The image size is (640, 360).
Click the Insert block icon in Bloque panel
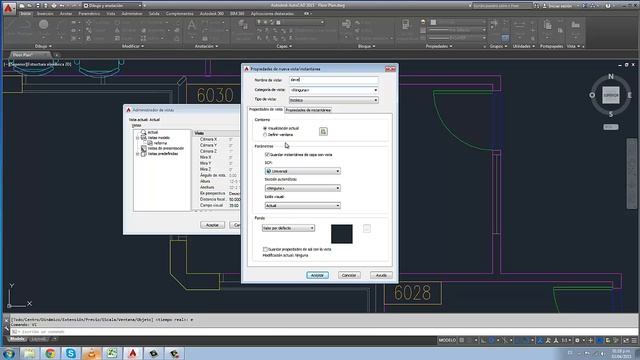click(346, 24)
